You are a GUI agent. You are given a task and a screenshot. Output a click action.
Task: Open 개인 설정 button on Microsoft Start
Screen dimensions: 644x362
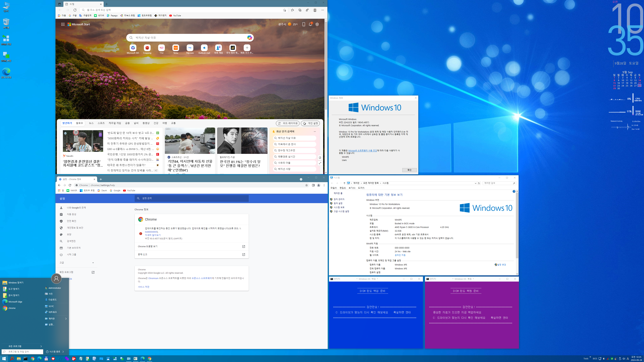(310, 123)
